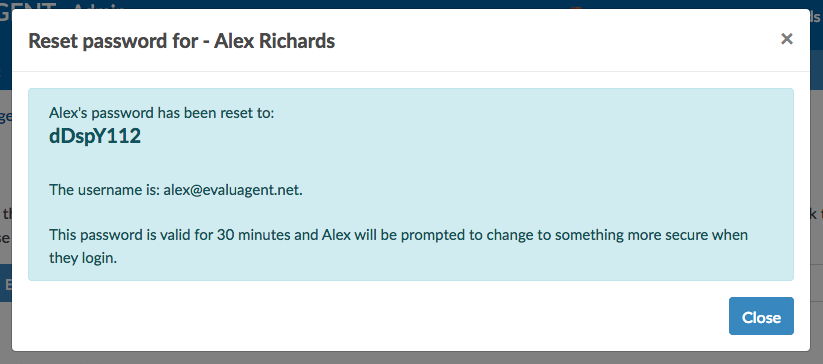Image resolution: width=823 pixels, height=364 pixels.
Task: Click the dimmed blue bar at left edge
Action: [x=6, y=284]
